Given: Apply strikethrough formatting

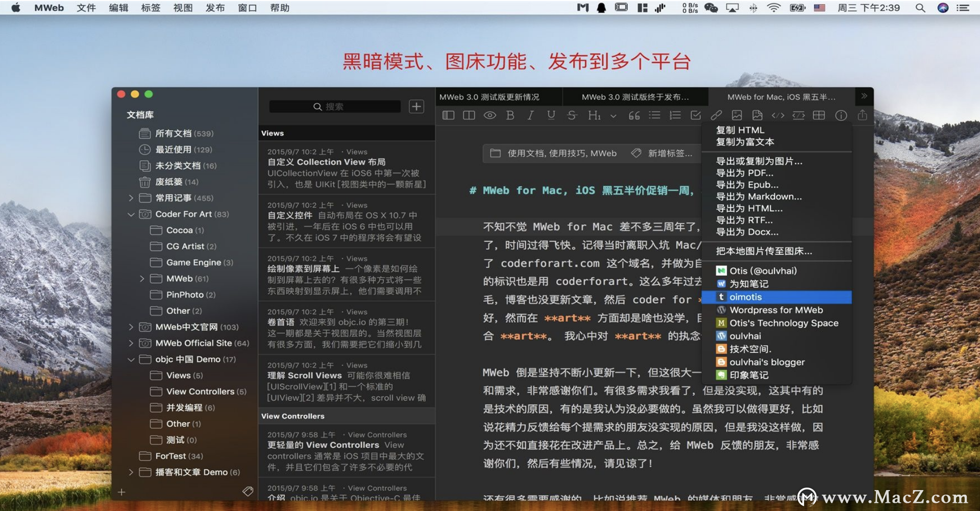Looking at the screenshot, I should 572,115.
